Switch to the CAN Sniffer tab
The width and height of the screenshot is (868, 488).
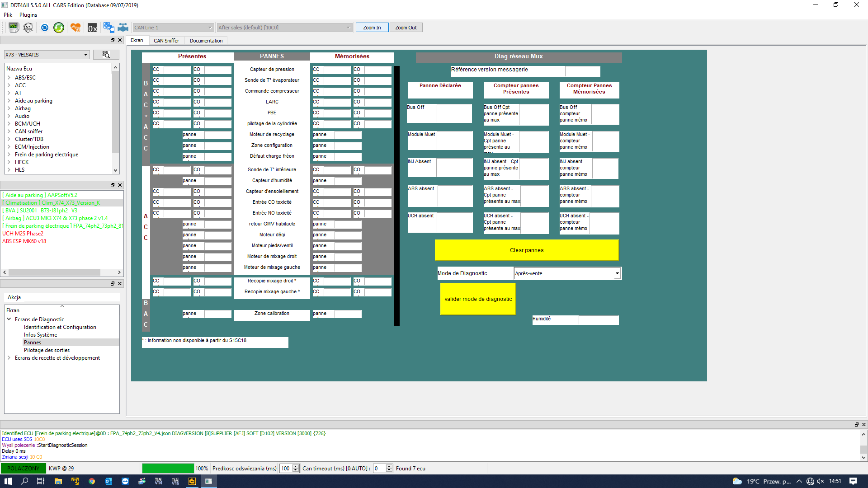coord(166,41)
